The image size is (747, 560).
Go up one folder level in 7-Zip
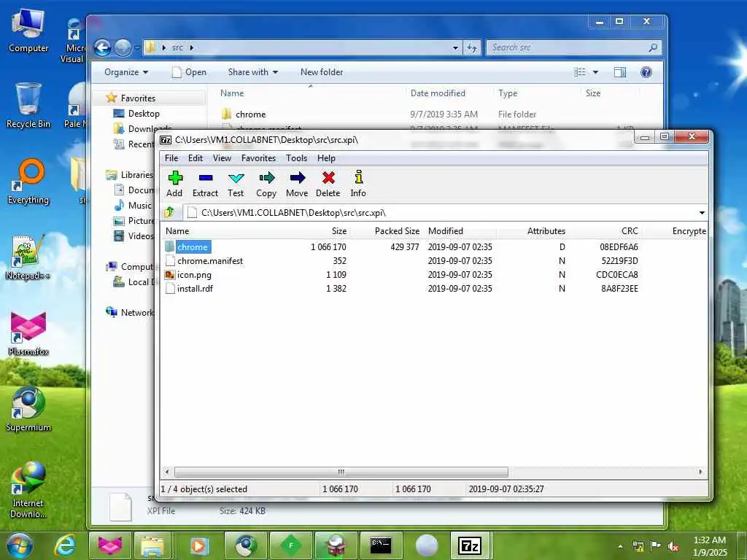(x=169, y=212)
